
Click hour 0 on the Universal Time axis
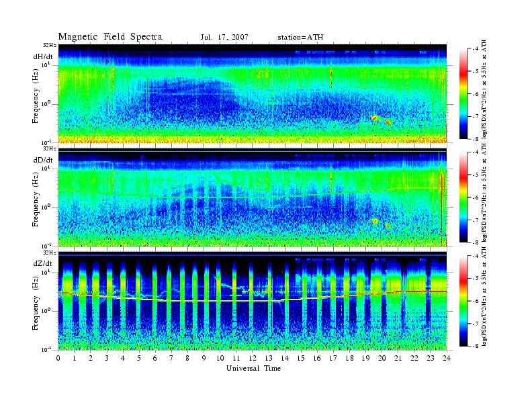58,358
